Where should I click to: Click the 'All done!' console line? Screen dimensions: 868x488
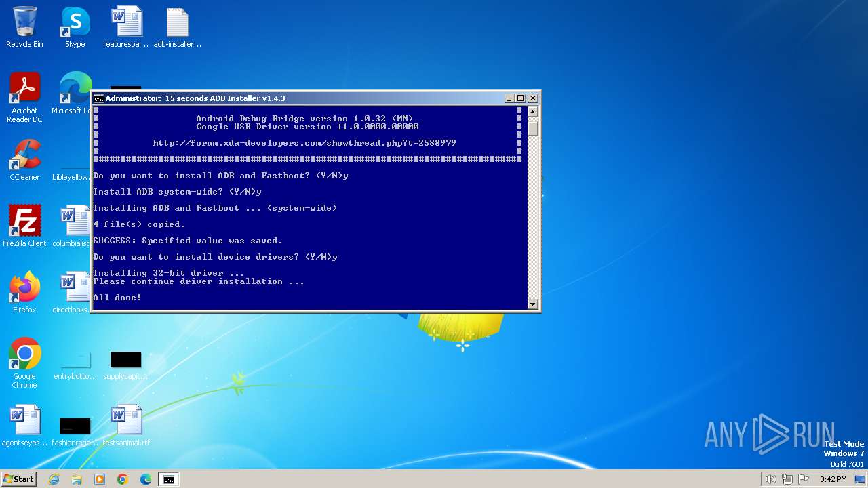point(117,298)
